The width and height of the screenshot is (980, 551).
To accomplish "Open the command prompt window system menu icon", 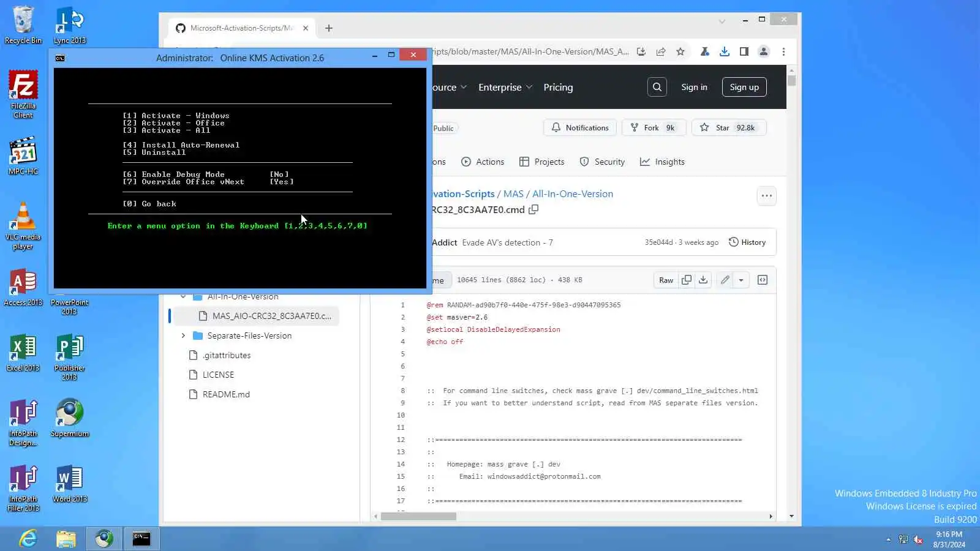I will [x=60, y=58].
